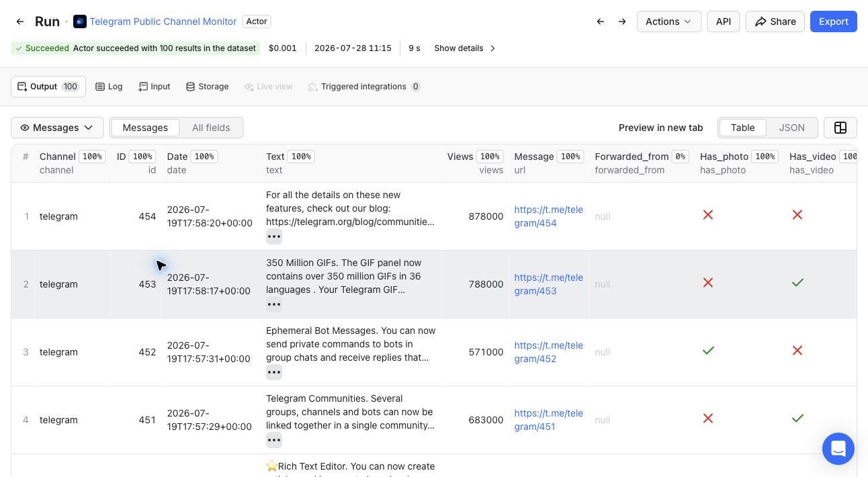Click views value 878000
The height and width of the screenshot is (477, 868).
click(x=486, y=216)
